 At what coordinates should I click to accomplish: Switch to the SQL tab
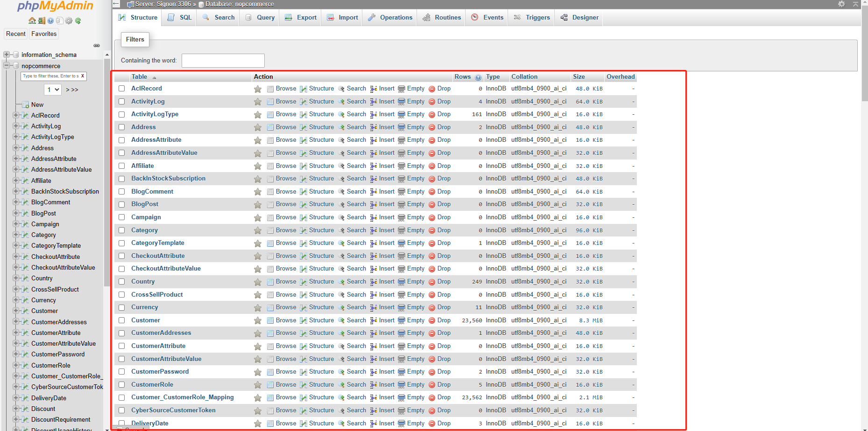(180, 17)
